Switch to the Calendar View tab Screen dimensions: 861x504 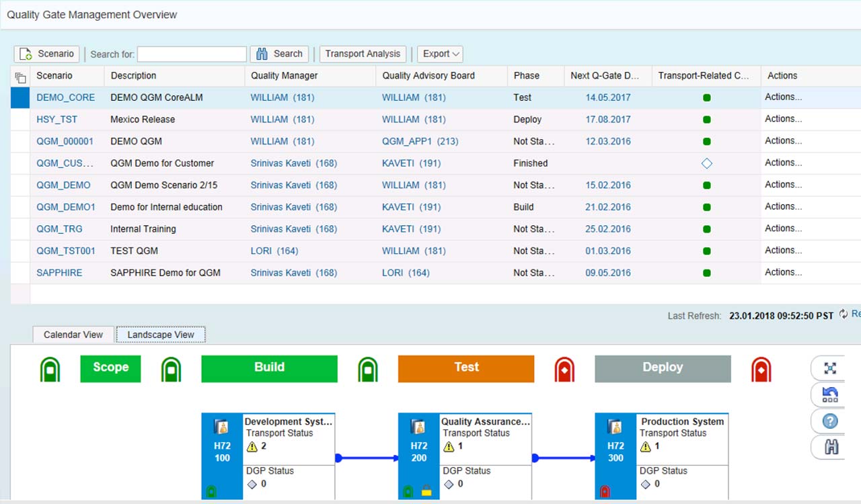pos(73,335)
